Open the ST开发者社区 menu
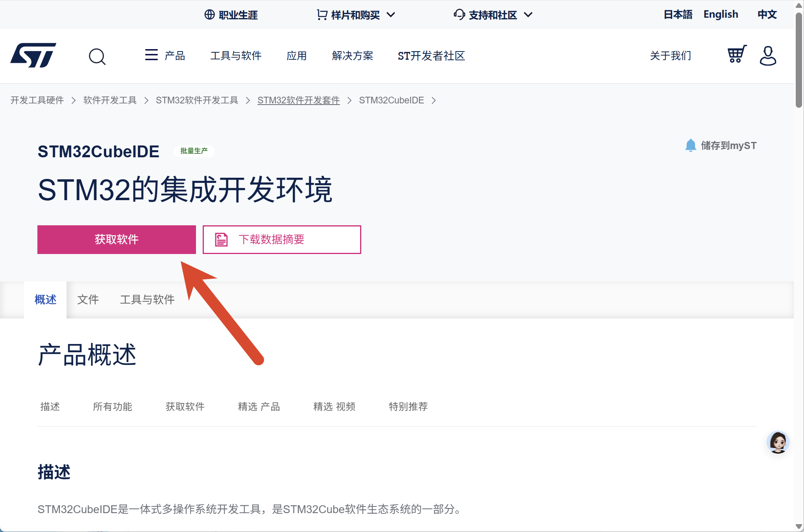 (431, 55)
